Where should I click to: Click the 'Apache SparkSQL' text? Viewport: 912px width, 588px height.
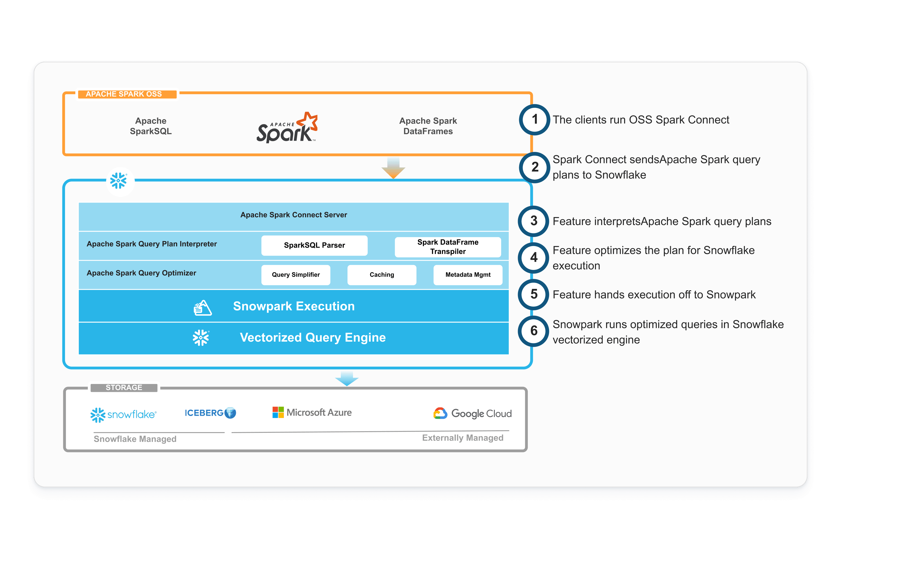(x=151, y=126)
